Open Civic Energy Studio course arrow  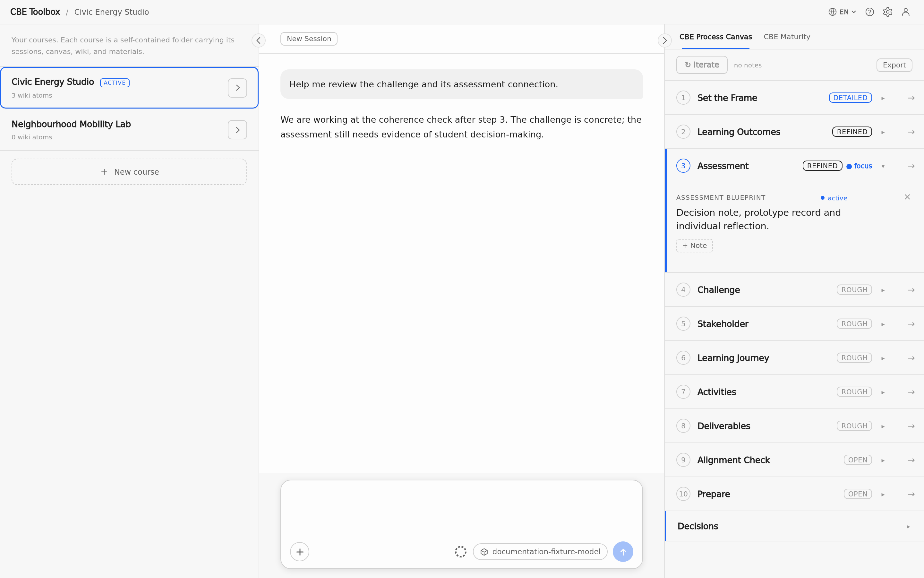[237, 88]
